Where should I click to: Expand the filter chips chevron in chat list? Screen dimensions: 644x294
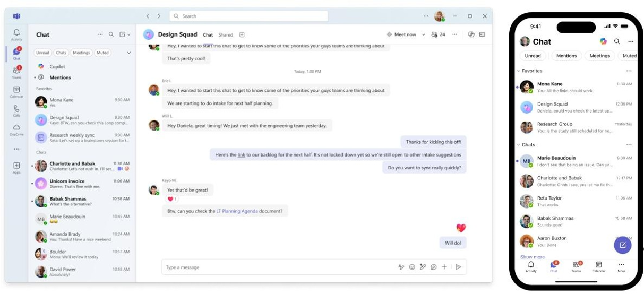coord(128,53)
